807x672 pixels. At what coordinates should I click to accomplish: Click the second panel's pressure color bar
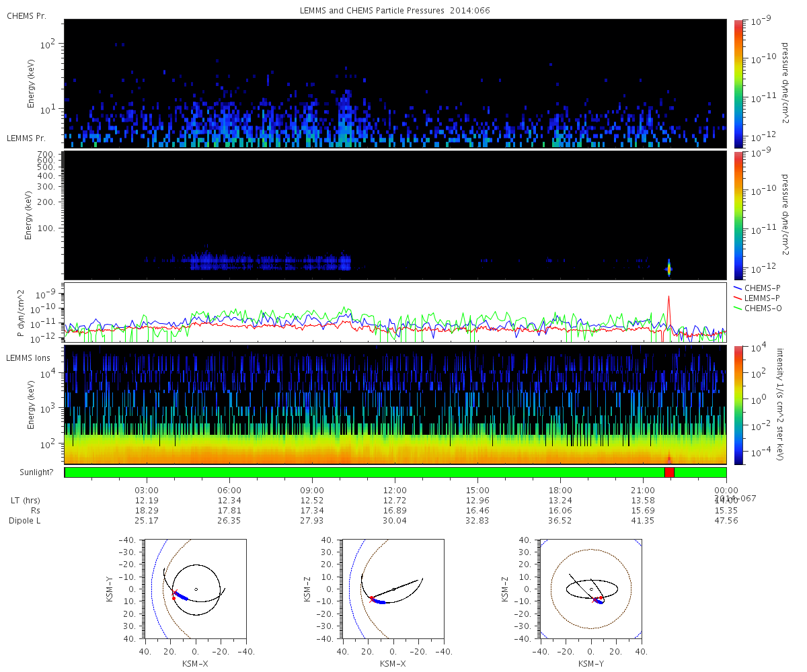pyautogui.click(x=738, y=214)
